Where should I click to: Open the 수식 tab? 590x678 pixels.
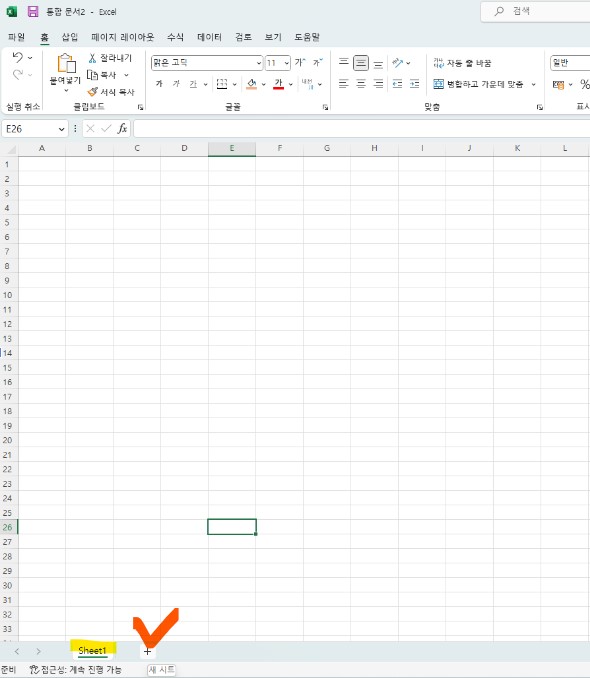pyautogui.click(x=175, y=37)
